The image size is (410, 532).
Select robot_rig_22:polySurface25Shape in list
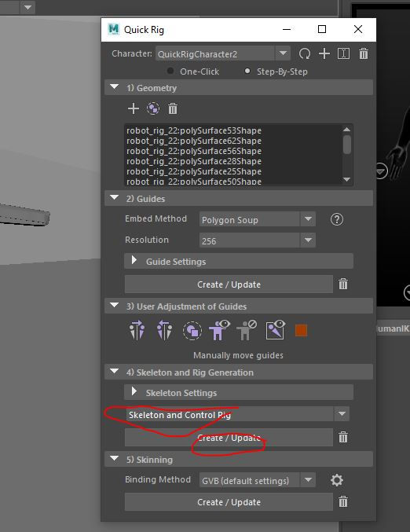click(194, 171)
